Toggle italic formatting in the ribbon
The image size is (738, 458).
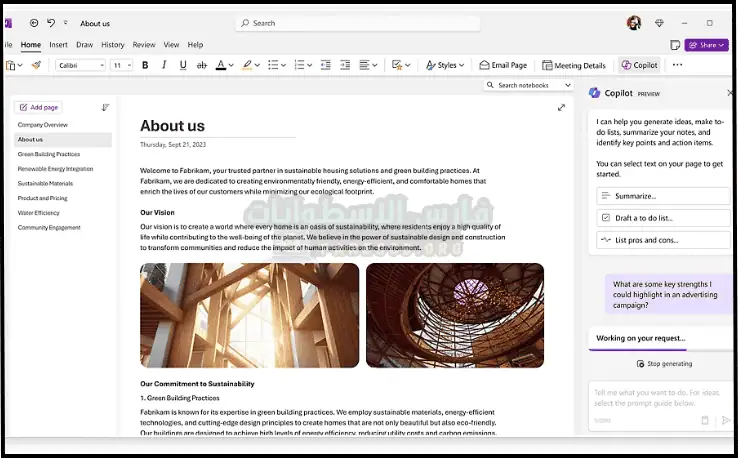click(x=164, y=65)
